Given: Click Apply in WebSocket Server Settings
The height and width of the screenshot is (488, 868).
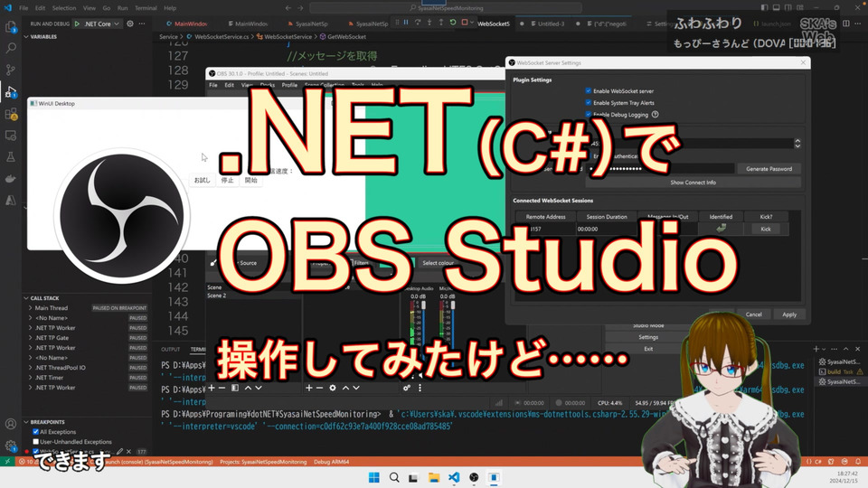Looking at the screenshot, I should [789, 314].
